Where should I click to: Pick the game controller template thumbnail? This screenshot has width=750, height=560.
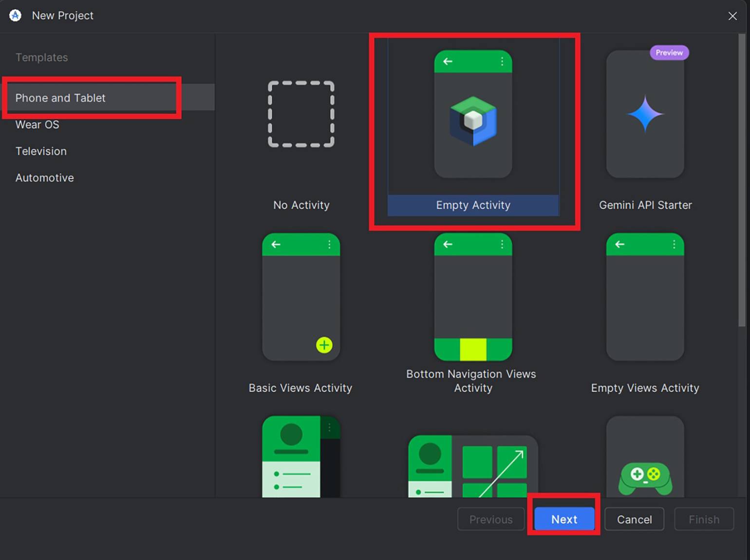point(645,457)
